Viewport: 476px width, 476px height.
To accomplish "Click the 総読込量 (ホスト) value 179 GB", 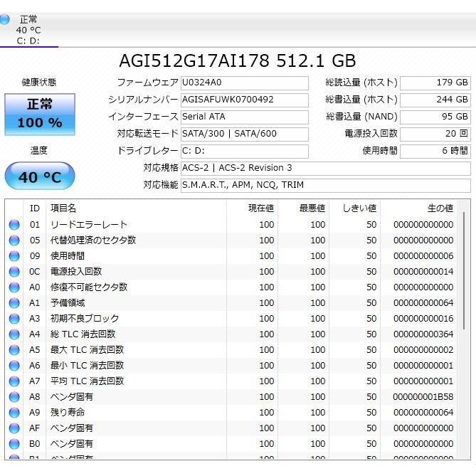I will 435,83.
